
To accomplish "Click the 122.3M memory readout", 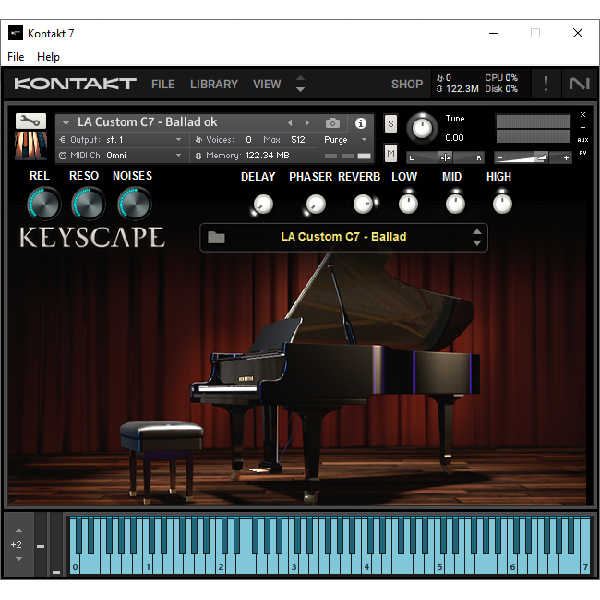I will tap(458, 89).
